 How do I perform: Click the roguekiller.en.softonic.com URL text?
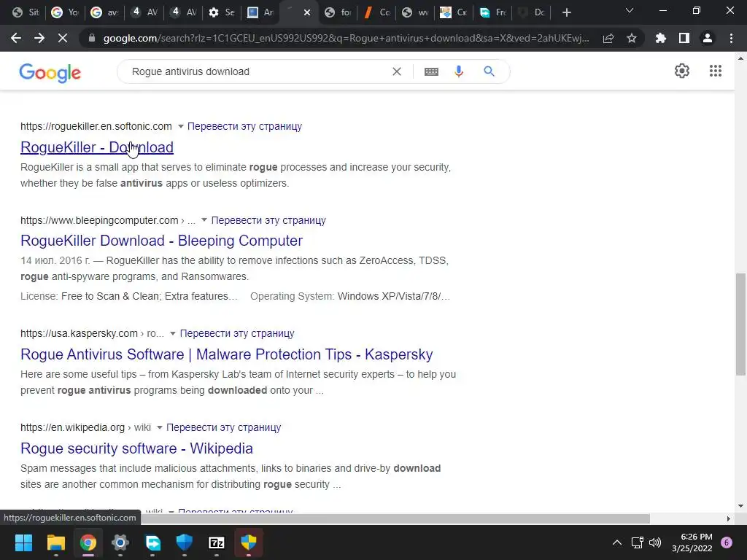tap(96, 126)
